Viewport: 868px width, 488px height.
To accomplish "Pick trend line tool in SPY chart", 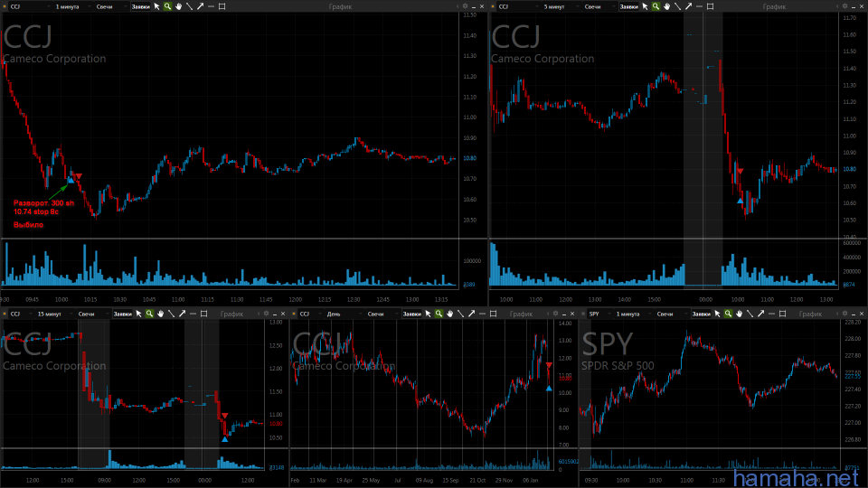I will (750, 314).
